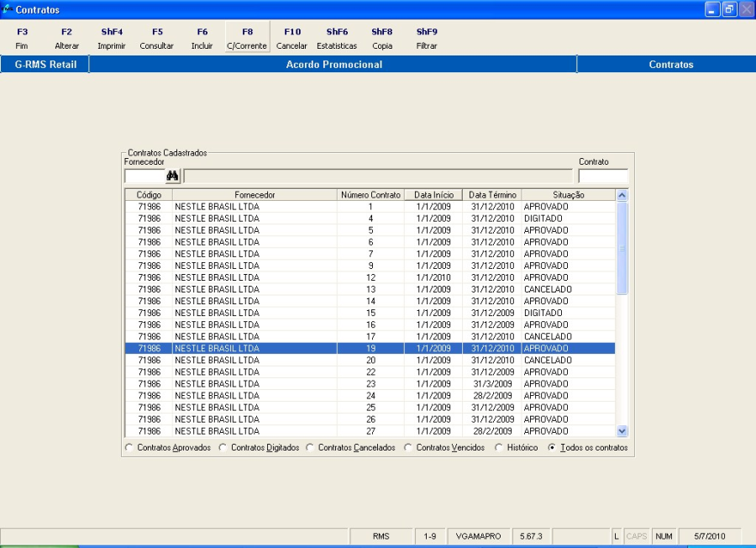Click the Data Início column header
Viewport: 756px width, 548px height.
[x=433, y=195]
